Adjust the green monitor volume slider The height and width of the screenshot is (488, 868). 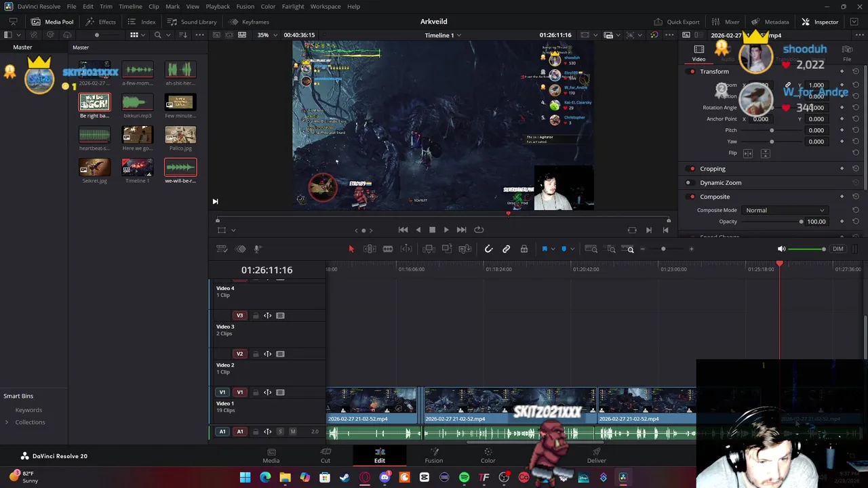pos(806,249)
